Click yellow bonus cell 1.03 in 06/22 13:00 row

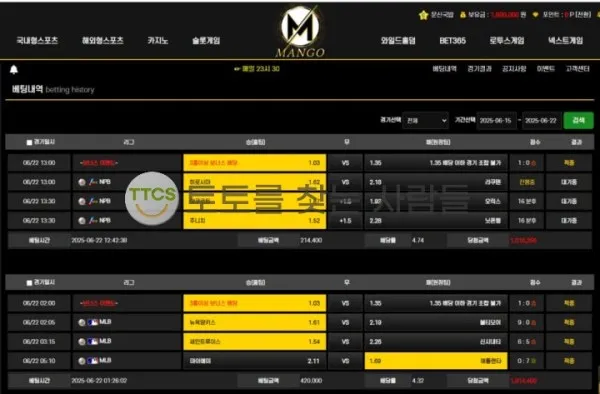254,163
